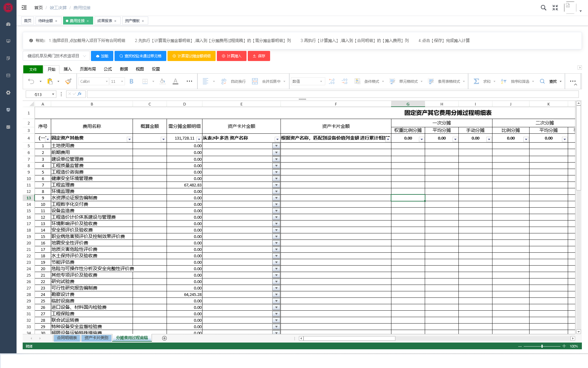The width and height of the screenshot is (588, 368).
Task: Click the monitor icon in left sidebar
Action: pyautogui.click(x=8, y=41)
